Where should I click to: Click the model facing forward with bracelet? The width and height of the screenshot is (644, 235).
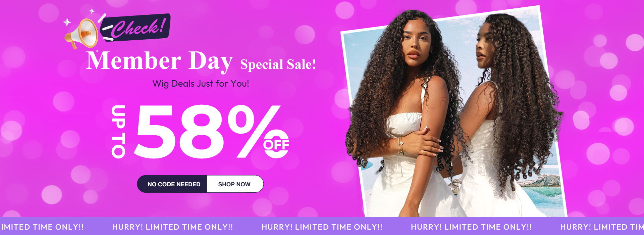[406, 114]
